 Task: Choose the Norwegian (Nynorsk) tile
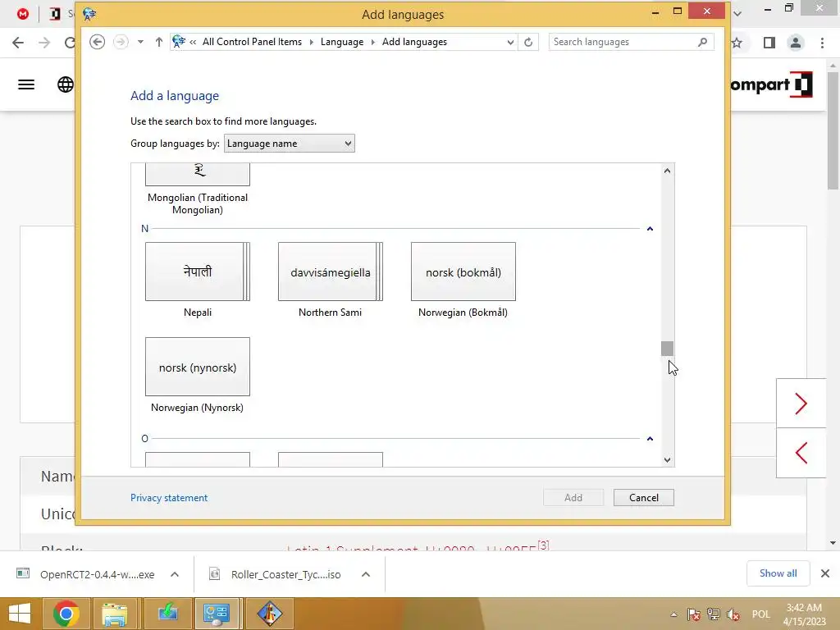(197, 367)
